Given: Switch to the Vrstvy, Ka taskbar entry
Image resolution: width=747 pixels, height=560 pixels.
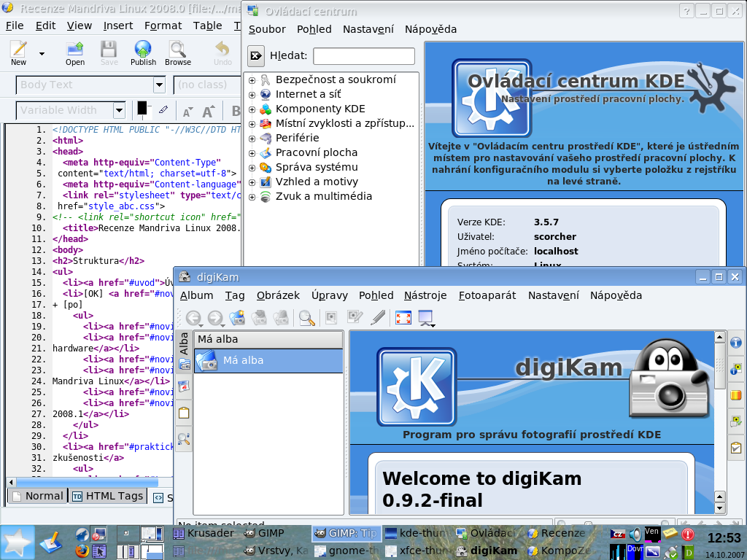Looking at the screenshot, I should [276, 551].
